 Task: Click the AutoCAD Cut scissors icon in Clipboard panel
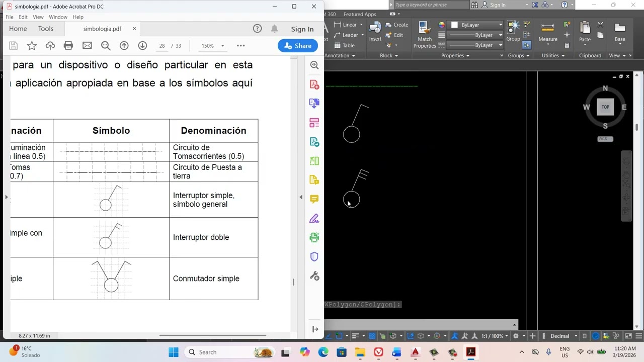click(600, 25)
